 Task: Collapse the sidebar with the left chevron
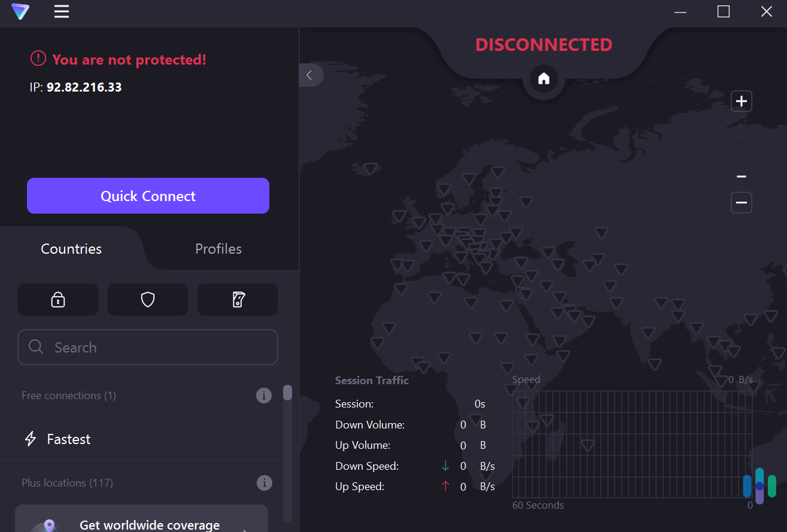click(311, 75)
